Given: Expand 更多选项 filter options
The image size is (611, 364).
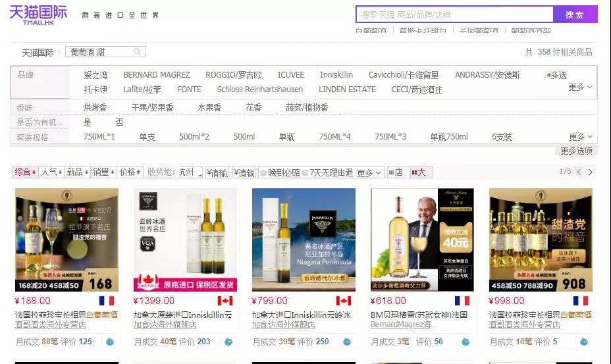Looking at the screenshot, I should click(x=576, y=151).
